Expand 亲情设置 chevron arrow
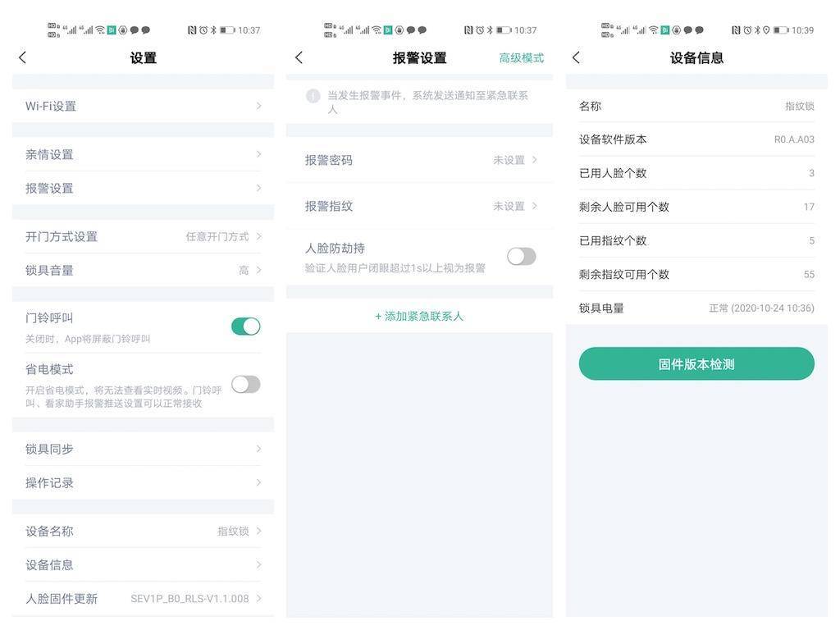Viewport: 840px width, 630px height. coord(258,154)
